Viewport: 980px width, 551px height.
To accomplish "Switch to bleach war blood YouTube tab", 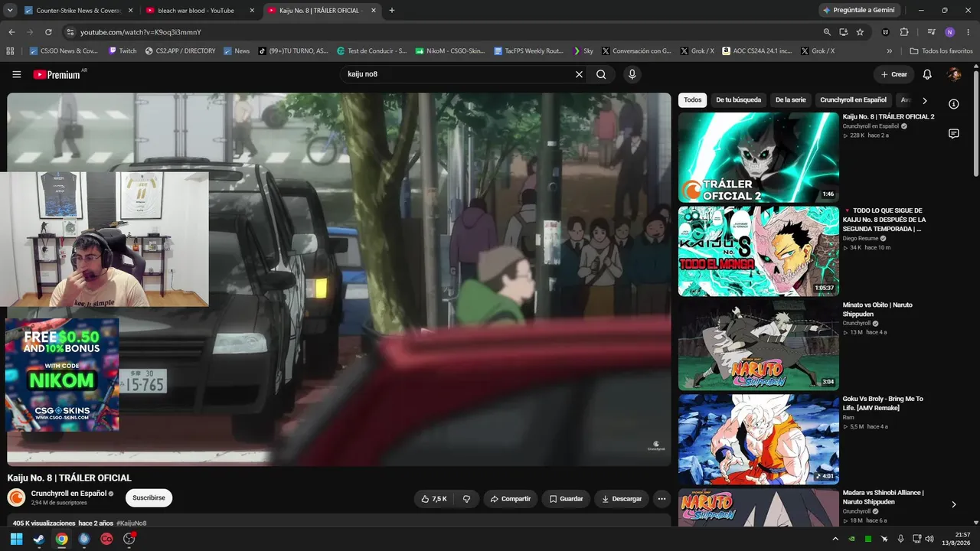I will click(200, 11).
